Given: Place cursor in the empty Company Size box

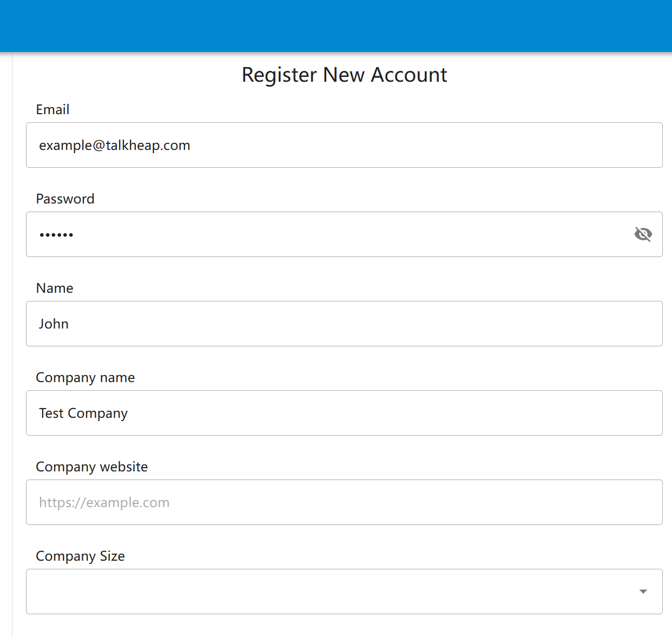Looking at the screenshot, I should 325,592.
